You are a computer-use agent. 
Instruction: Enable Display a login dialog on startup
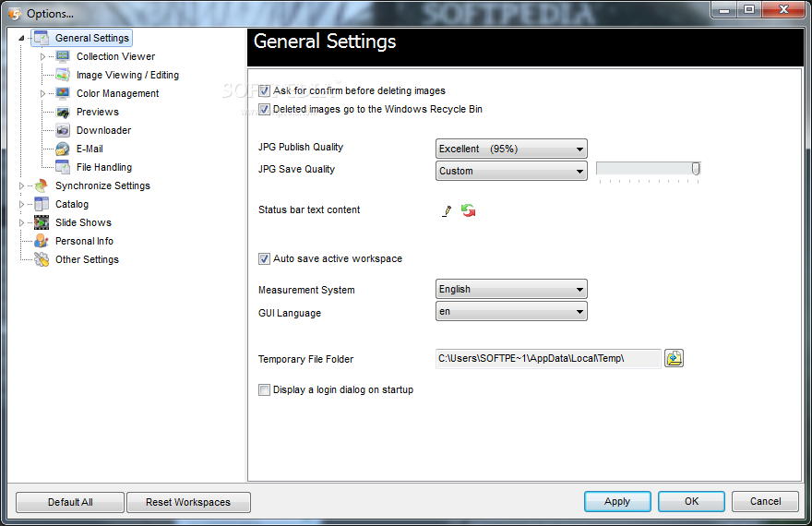[x=265, y=390]
